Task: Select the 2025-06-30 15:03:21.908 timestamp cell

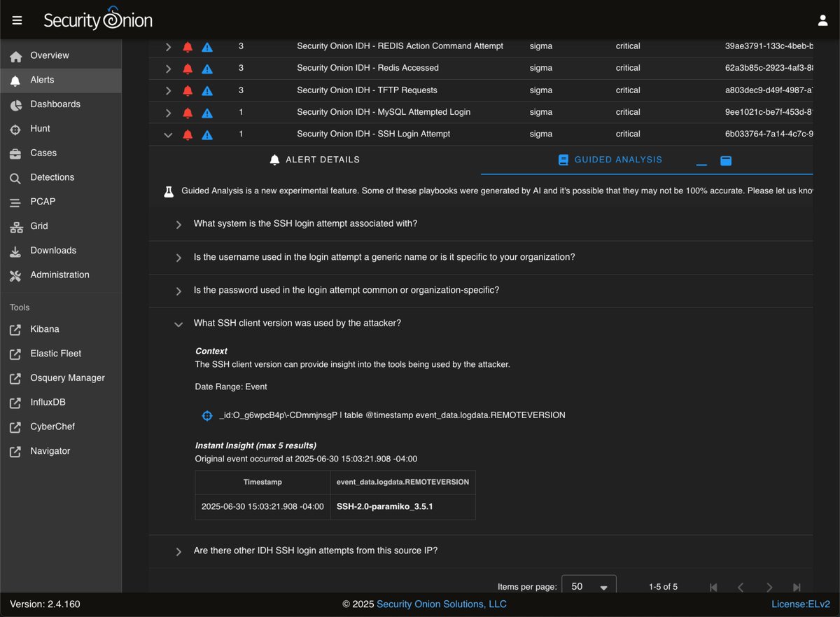Action: coord(262,506)
